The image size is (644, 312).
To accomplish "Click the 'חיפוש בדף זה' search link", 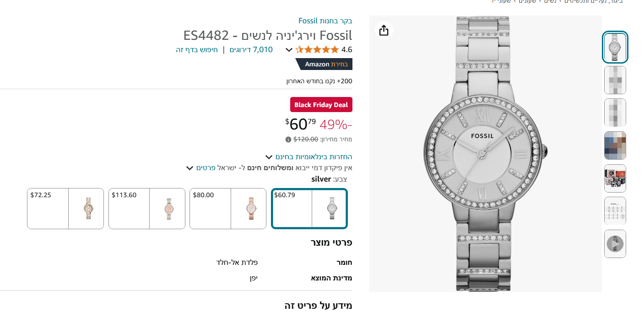I will click(x=197, y=49).
